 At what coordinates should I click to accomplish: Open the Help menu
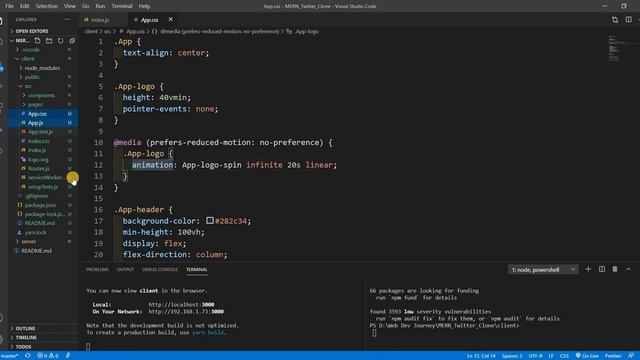144,6
